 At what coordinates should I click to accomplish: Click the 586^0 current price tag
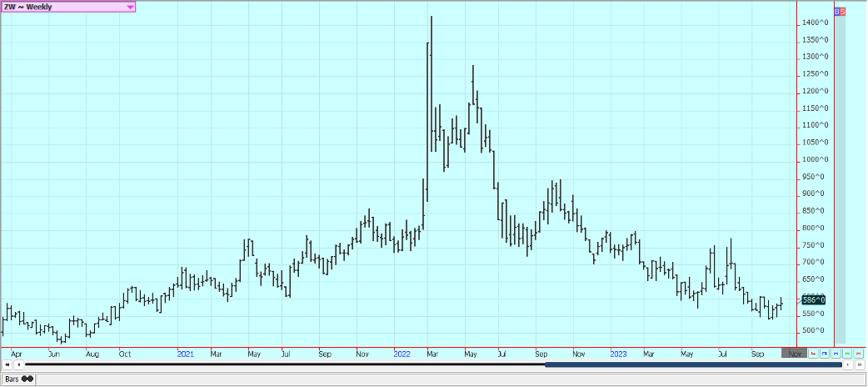point(814,300)
